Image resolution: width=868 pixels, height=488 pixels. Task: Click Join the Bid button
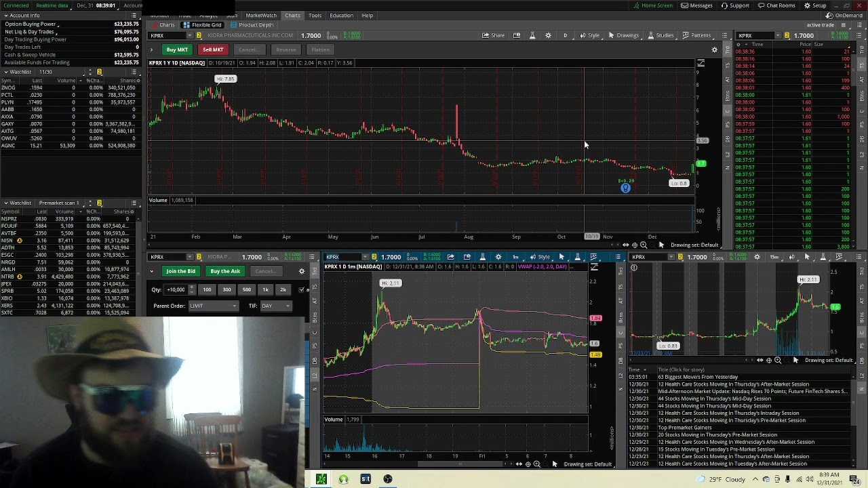pyautogui.click(x=180, y=271)
